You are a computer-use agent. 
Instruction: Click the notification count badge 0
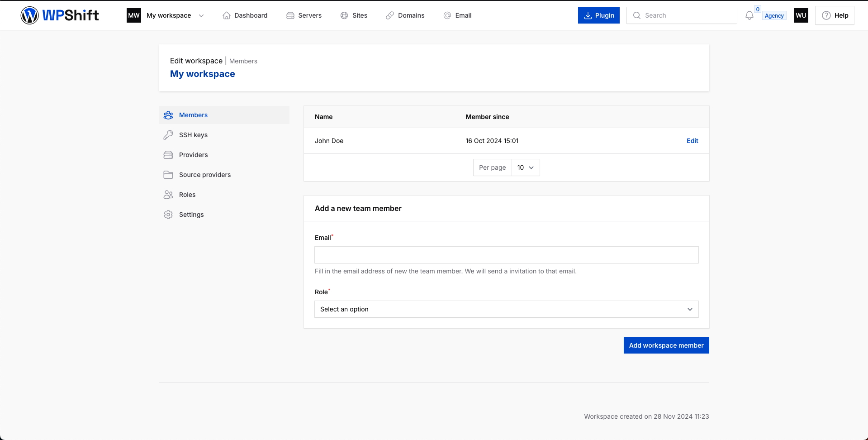[x=758, y=9]
